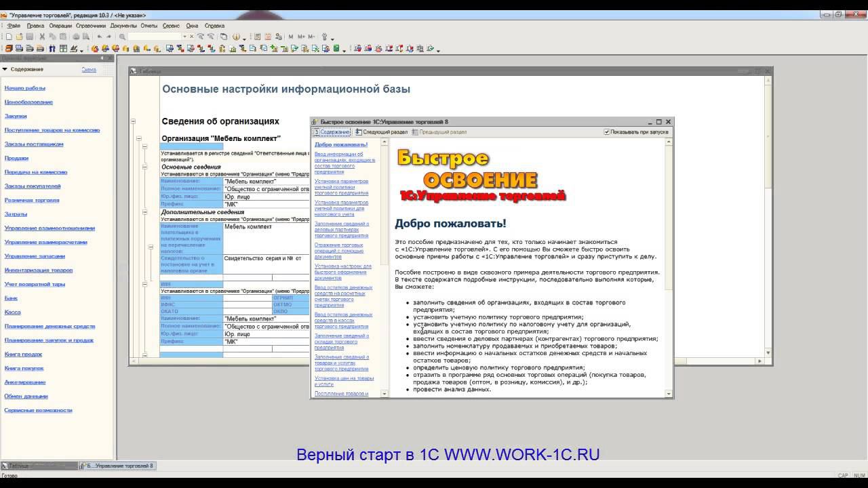Clear the search field with the X icon
Viewport: 868px width, 488px height.
pos(192,37)
